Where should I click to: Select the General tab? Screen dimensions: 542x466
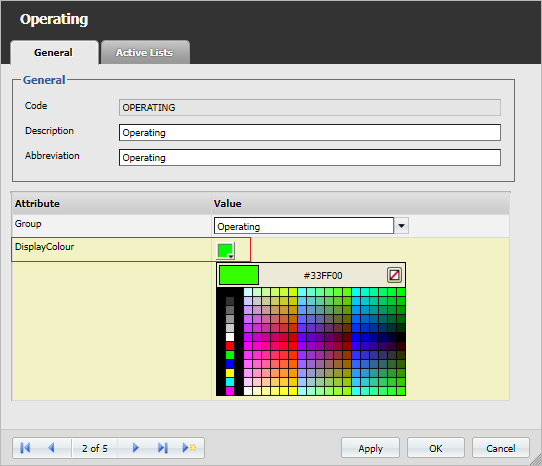click(54, 53)
